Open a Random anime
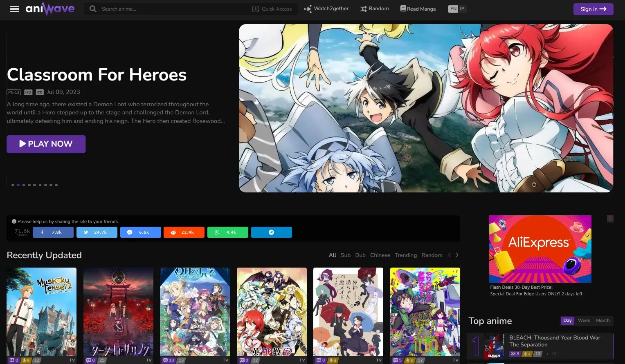625x364 pixels. click(375, 9)
